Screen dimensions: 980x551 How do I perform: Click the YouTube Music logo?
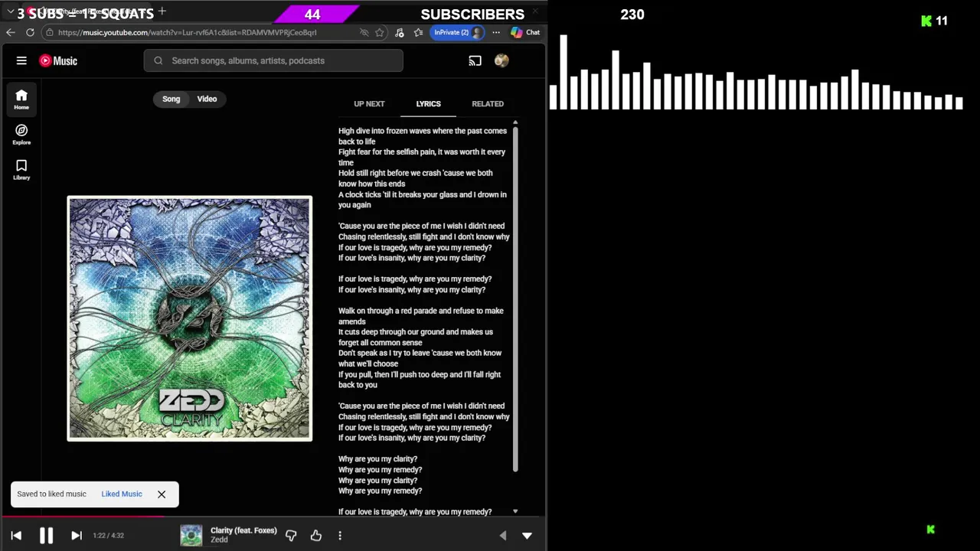(x=58, y=60)
